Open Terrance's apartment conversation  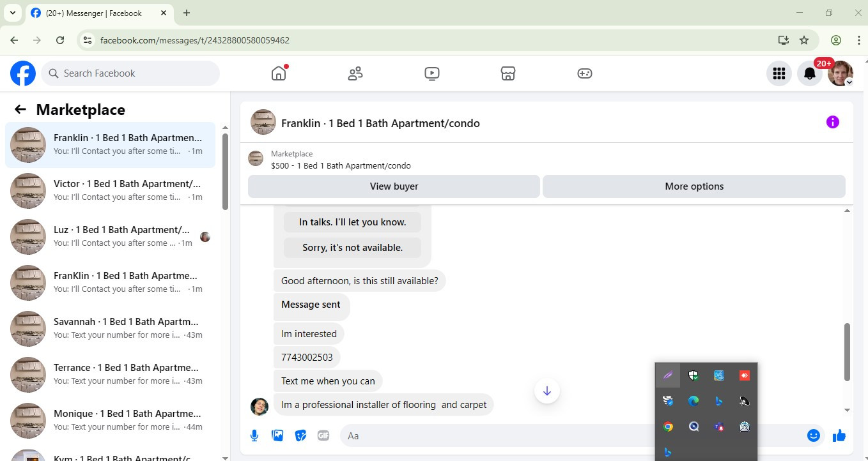point(110,375)
